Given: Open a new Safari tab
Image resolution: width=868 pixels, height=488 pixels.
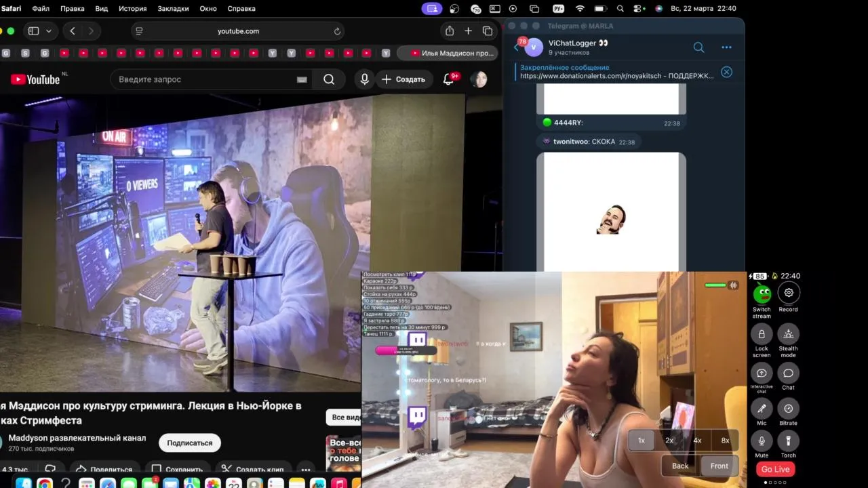Looking at the screenshot, I should click(468, 31).
